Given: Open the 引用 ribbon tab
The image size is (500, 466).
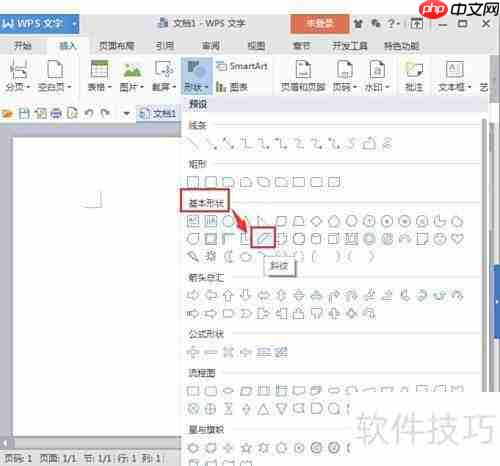Looking at the screenshot, I should coord(165,45).
